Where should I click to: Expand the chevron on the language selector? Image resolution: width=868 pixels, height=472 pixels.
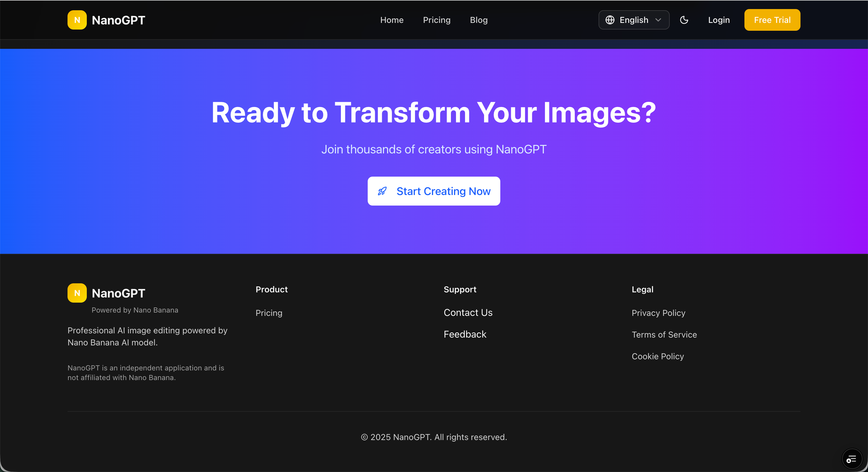[x=658, y=20]
